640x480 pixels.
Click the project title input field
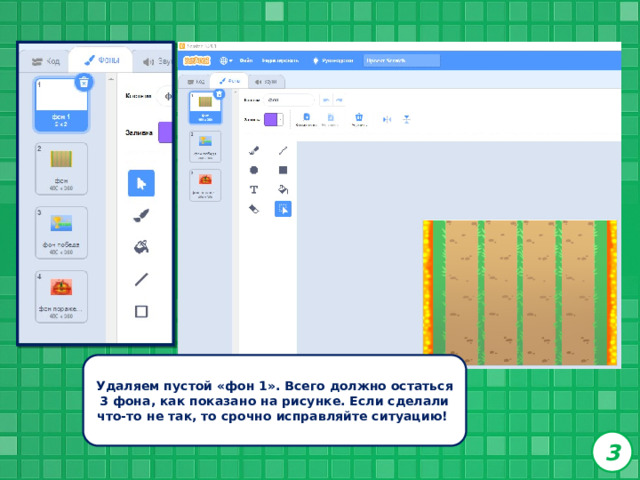(402, 61)
